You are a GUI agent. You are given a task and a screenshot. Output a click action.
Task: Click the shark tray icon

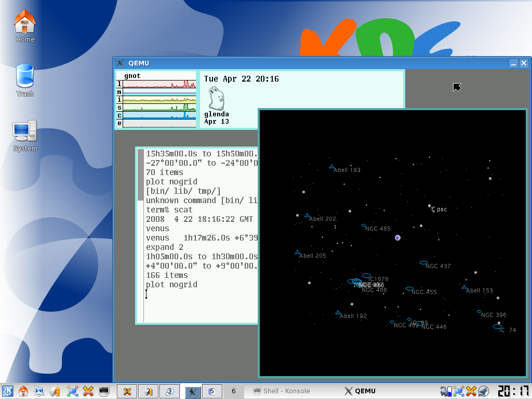tap(484, 391)
